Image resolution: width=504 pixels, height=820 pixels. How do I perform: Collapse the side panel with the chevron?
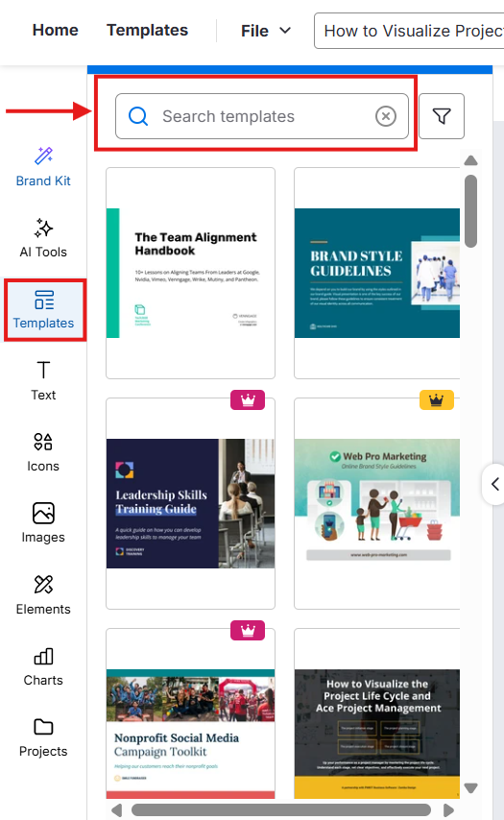tap(494, 484)
